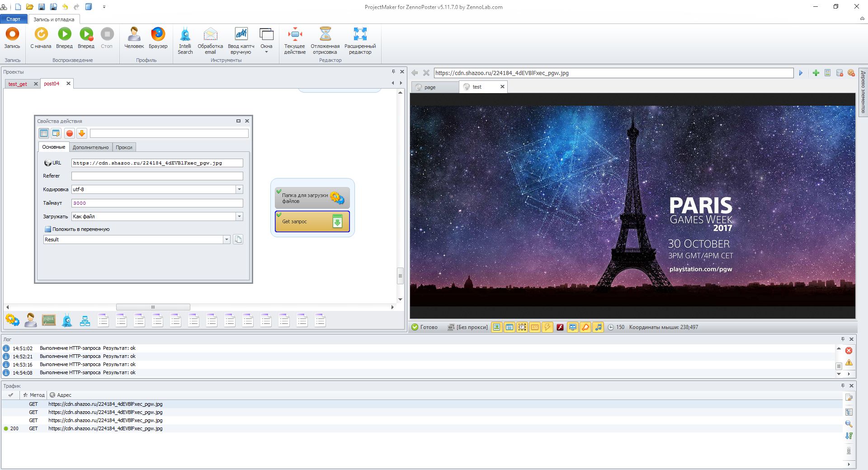This screenshot has height=470, width=868.
Task: Open Обработка email tool
Action: pos(210,35)
